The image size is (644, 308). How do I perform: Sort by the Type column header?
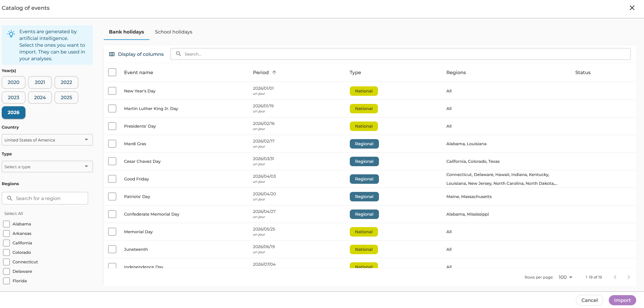tap(355, 72)
